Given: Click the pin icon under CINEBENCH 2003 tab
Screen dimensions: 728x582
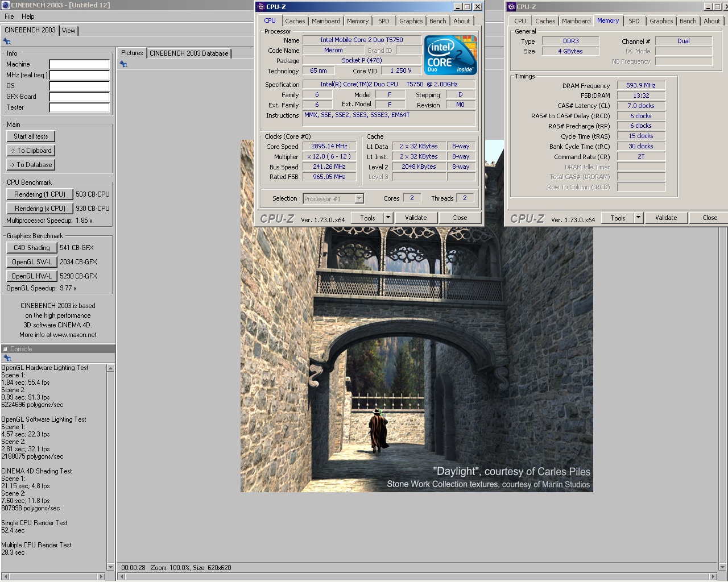Looking at the screenshot, I should point(7,41).
